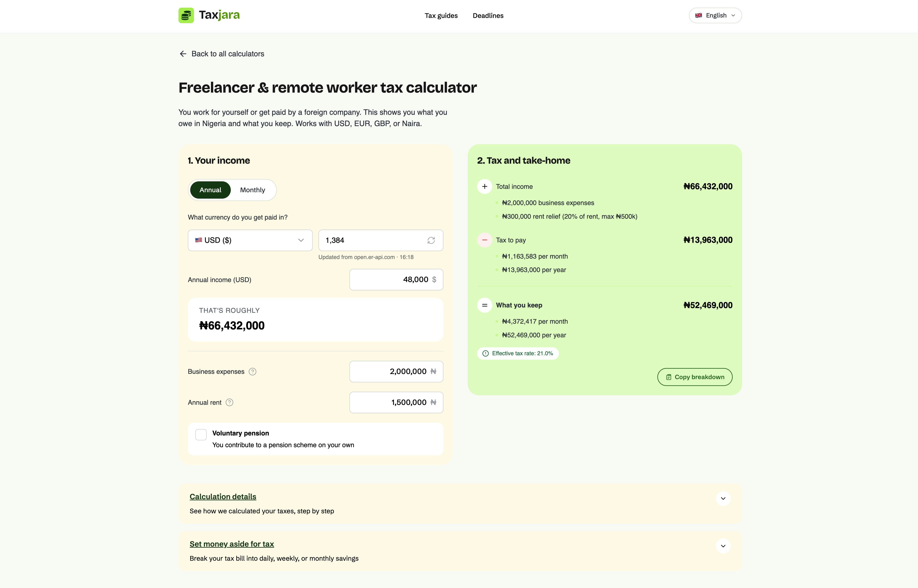Viewport: 918px width, 588px height.
Task: Click the Taxjara logo icon
Action: coord(186,15)
